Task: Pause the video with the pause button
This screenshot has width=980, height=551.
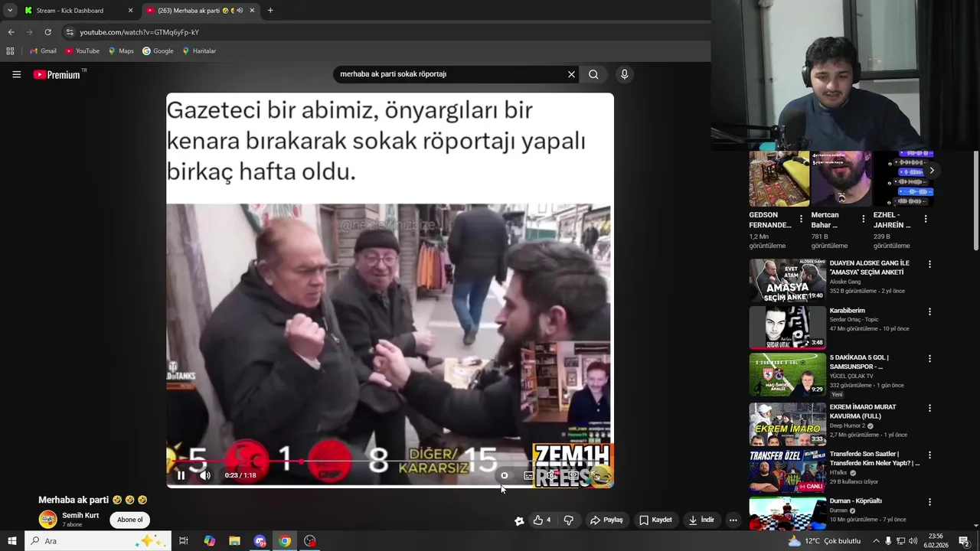Action: [x=181, y=475]
